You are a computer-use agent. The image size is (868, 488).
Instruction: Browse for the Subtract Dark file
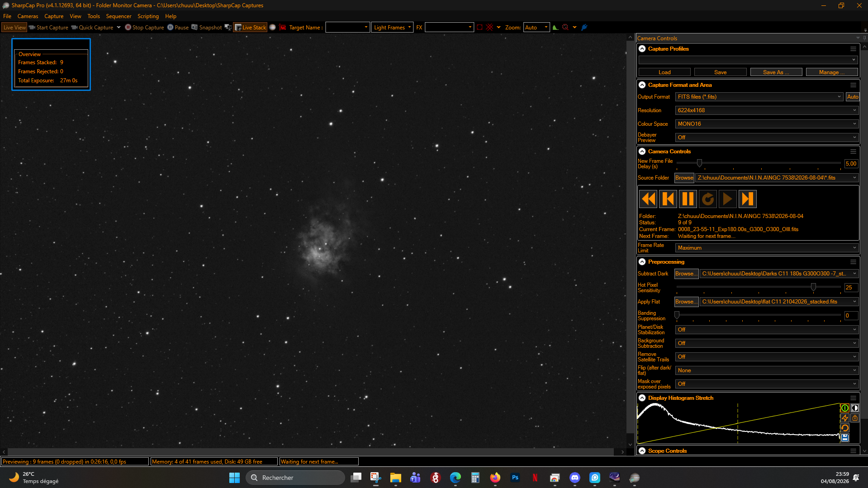(686, 274)
